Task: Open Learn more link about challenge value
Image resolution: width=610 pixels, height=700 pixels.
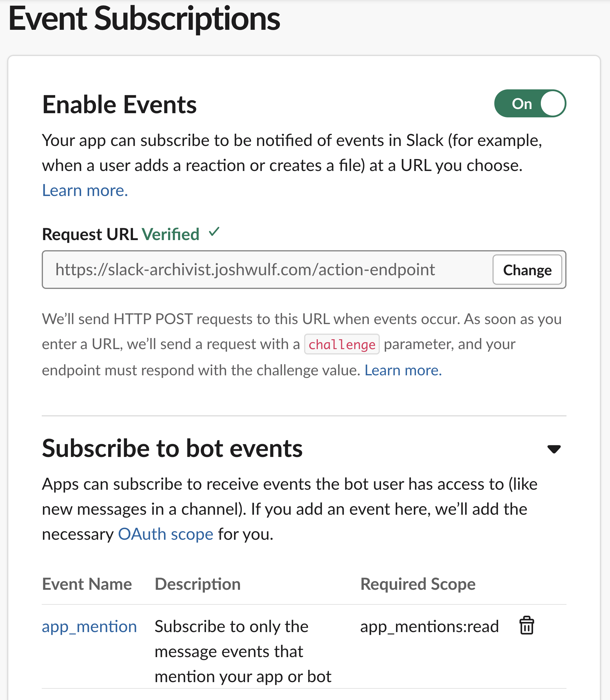Action: [x=403, y=370]
